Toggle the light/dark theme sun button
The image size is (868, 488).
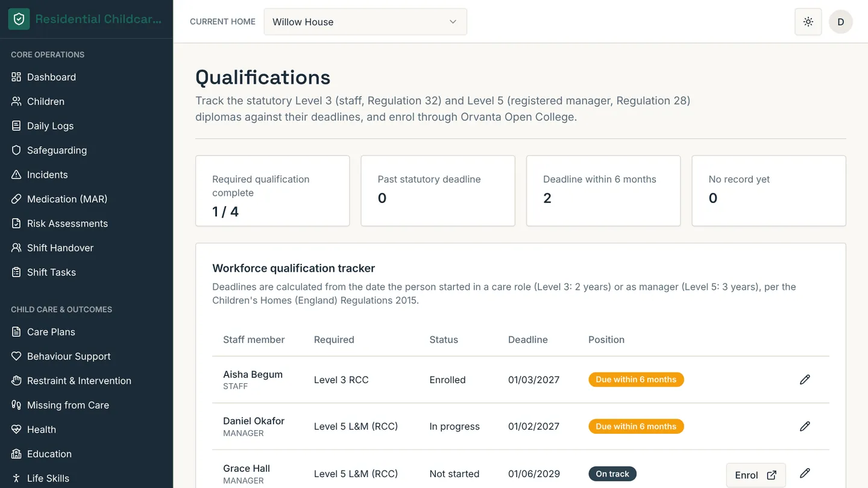tap(808, 22)
